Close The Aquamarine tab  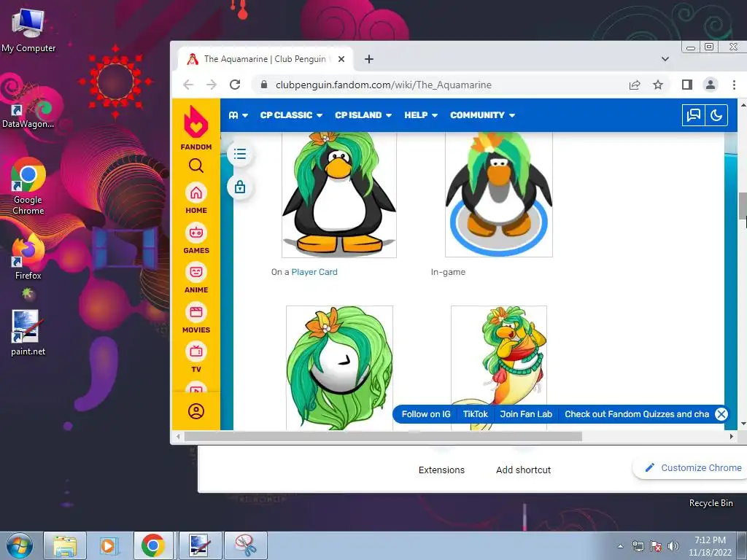[341, 59]
